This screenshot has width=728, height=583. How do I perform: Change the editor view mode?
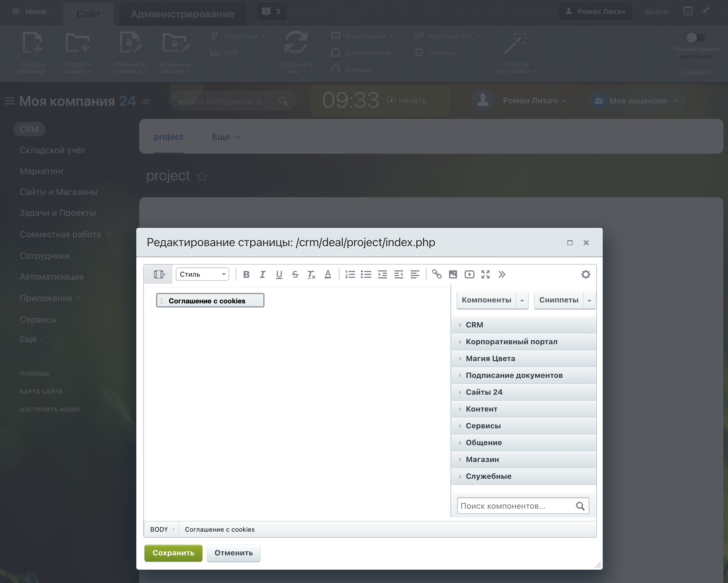click(159, 274)
